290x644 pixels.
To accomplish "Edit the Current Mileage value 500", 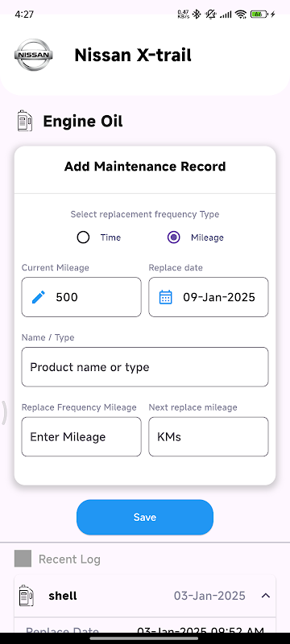I will 81,297.
